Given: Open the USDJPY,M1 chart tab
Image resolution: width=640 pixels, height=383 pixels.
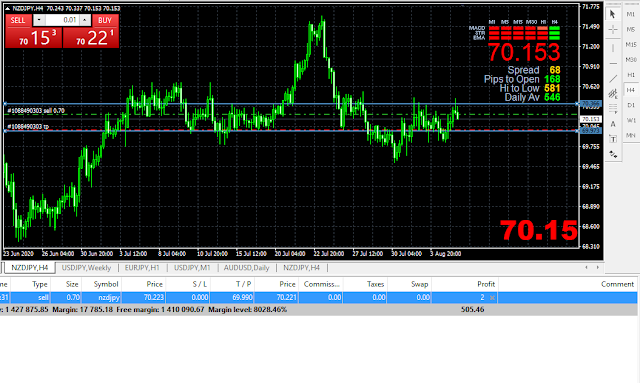Looking at the screenshot, I should tap(192, 268).
